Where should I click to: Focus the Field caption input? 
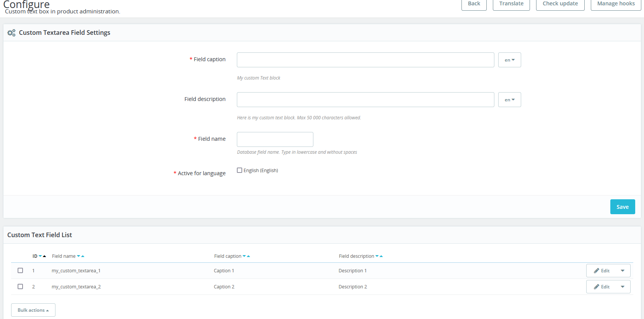365,60
